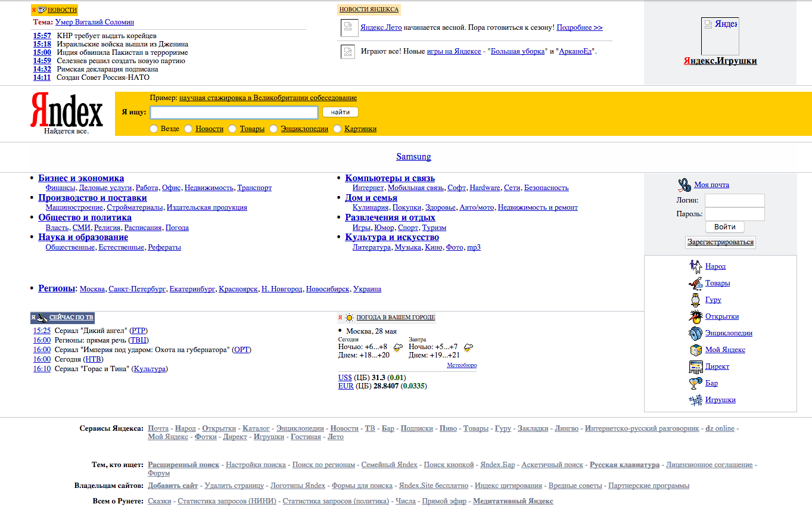Open Производство и поставки category
This screenshot has height=507, width=812.
click(x=92, y=198)
